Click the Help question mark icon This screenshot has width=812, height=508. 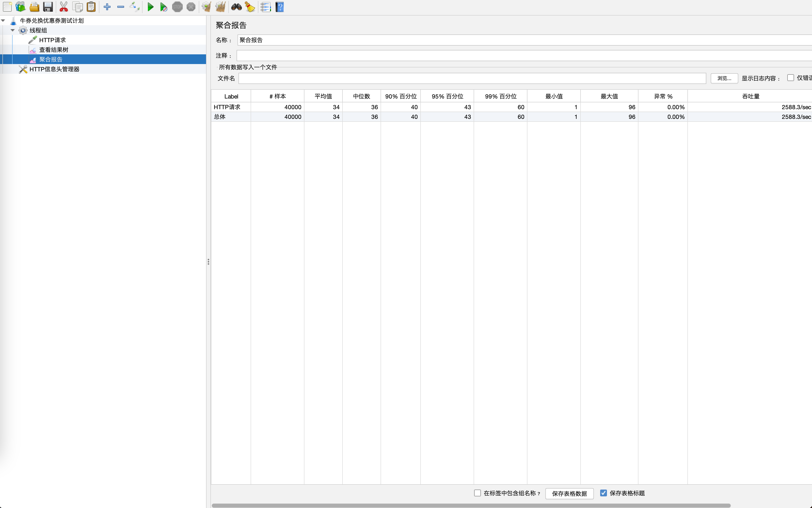coord(280,7)
